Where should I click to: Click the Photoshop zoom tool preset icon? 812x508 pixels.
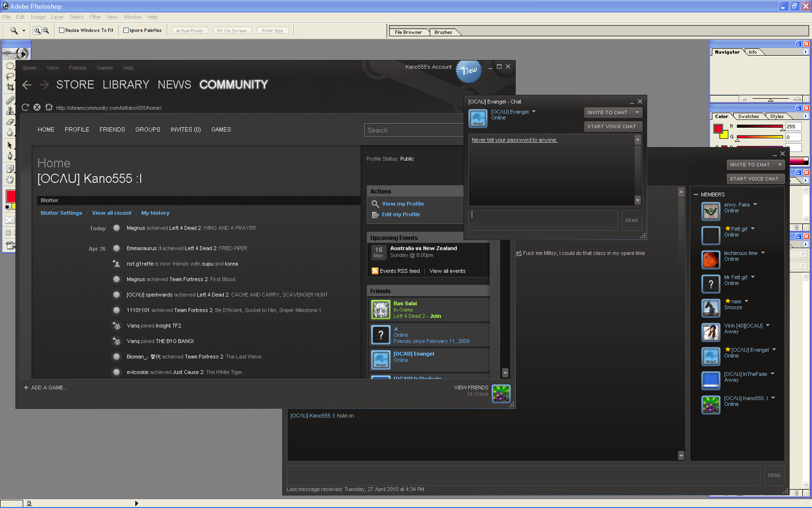[x=14, y=30]
